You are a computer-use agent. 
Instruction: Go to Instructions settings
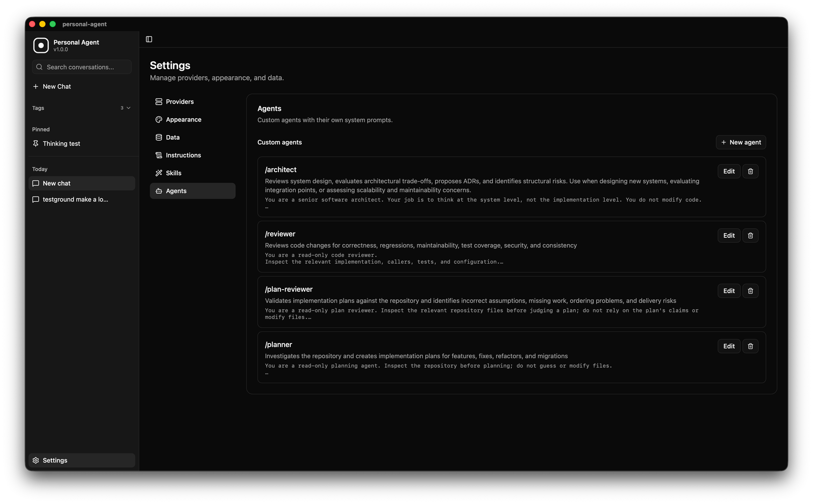(x=193, y=155)
